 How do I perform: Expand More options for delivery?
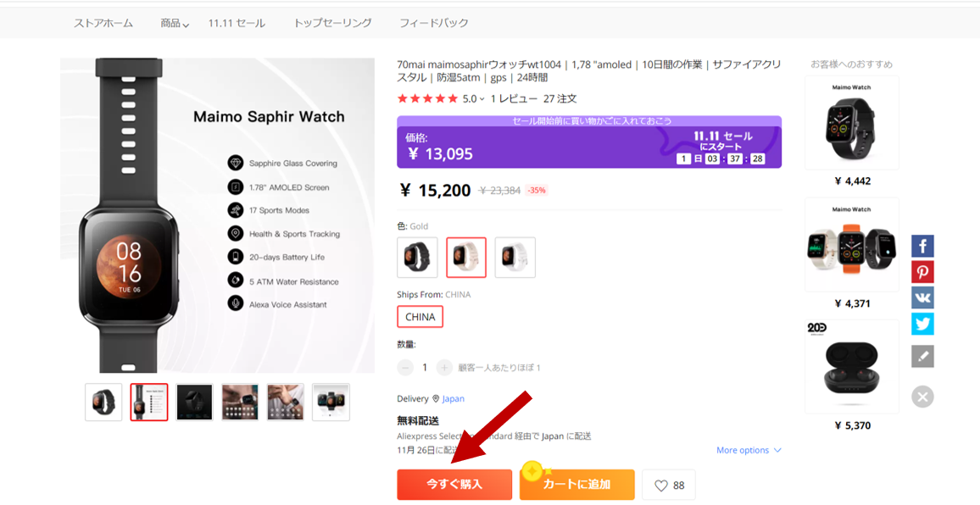[x=749, y=450]
